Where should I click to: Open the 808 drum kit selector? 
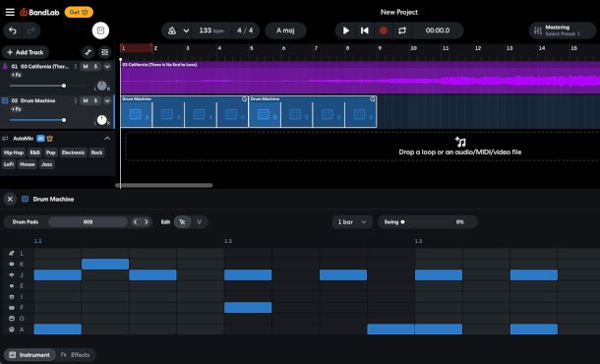pyautogui.click(x=88, y=222)
